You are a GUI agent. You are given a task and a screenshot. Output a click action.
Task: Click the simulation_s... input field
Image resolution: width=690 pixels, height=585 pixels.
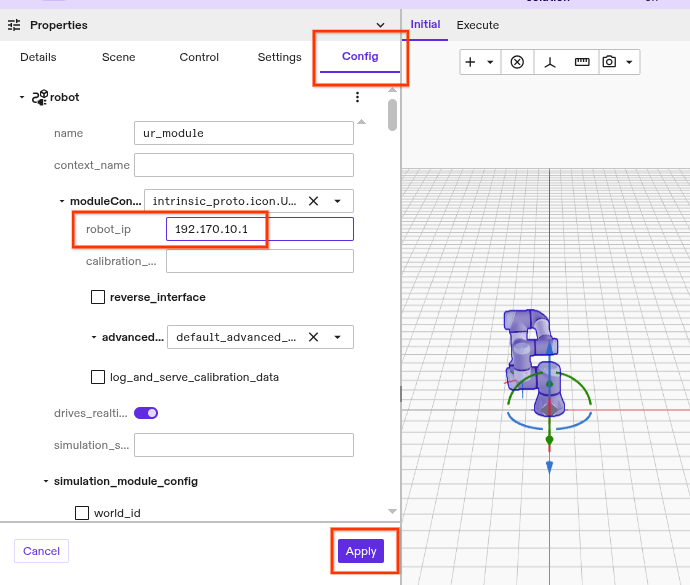[x=244, y=445]
